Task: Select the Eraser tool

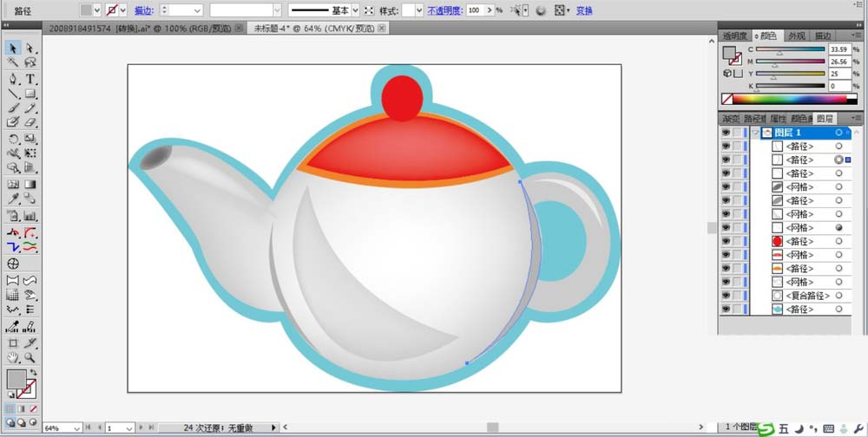Action: tap(30, 121)
